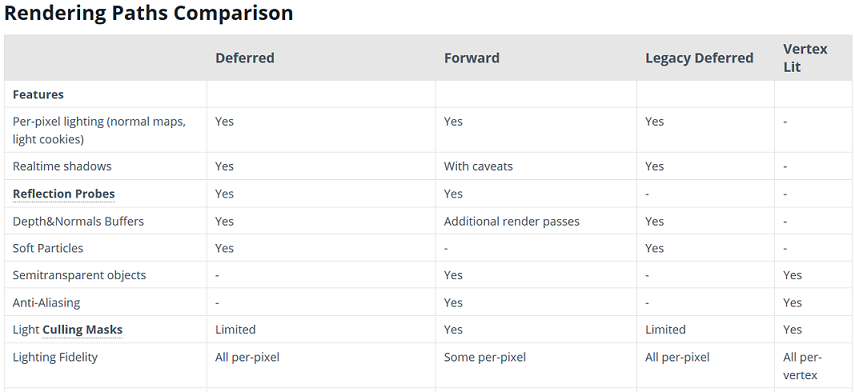Click the Features row label

tap(38, 95)
